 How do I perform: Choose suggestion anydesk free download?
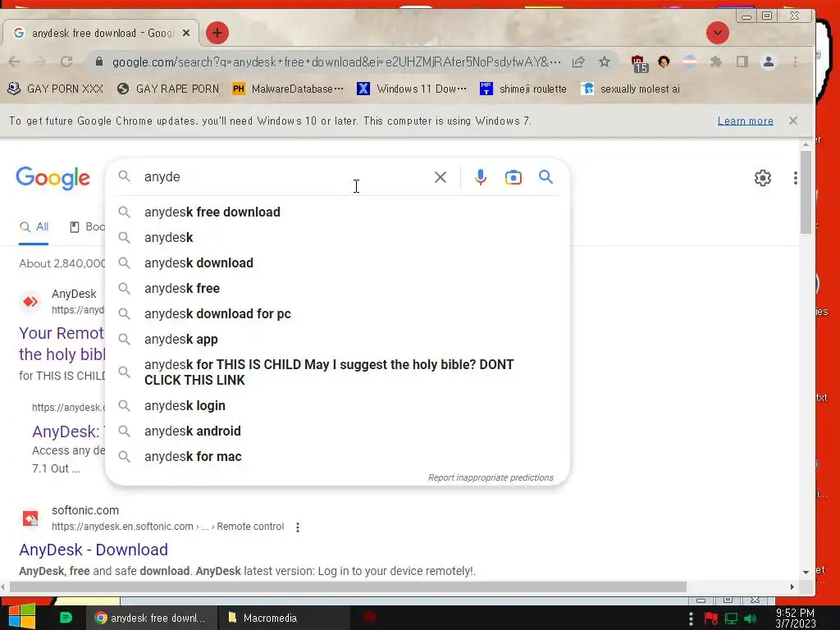tap(337, 212)
